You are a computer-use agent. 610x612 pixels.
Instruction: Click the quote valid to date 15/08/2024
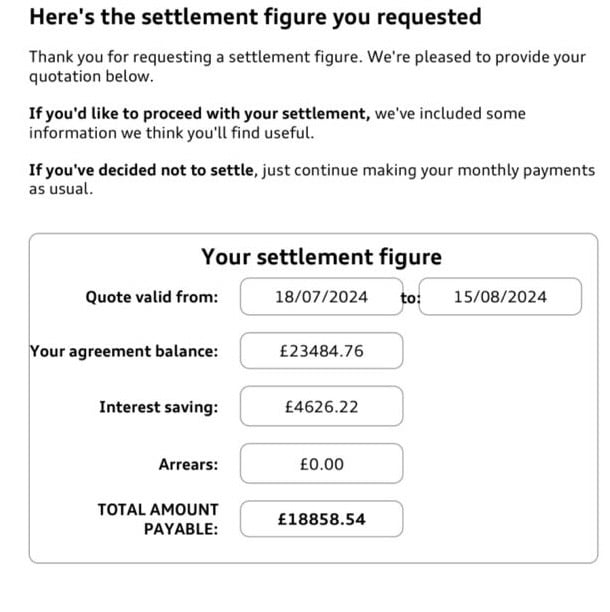coord(500,297)
